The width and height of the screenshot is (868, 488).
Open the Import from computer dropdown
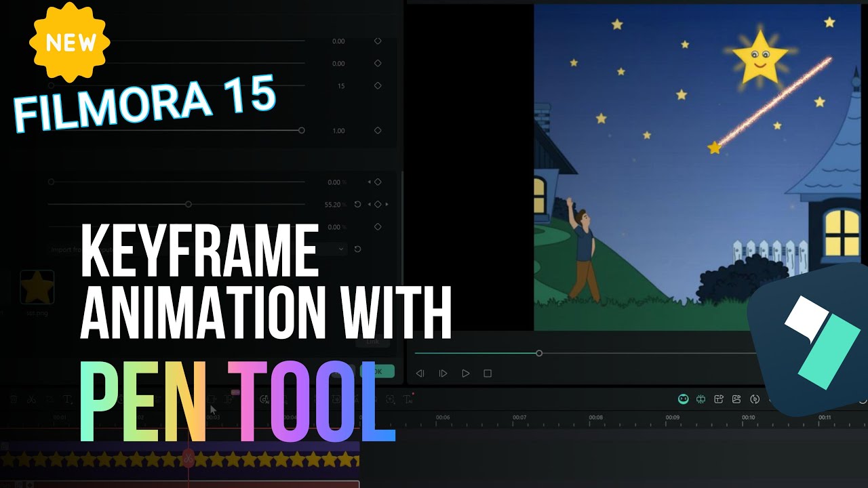click(x=198, y=249)
